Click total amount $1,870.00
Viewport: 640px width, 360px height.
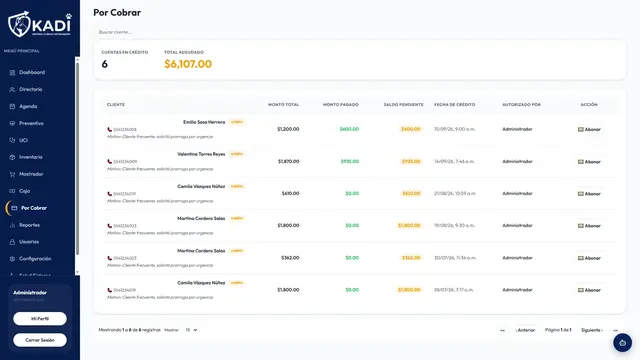[289, 161]
